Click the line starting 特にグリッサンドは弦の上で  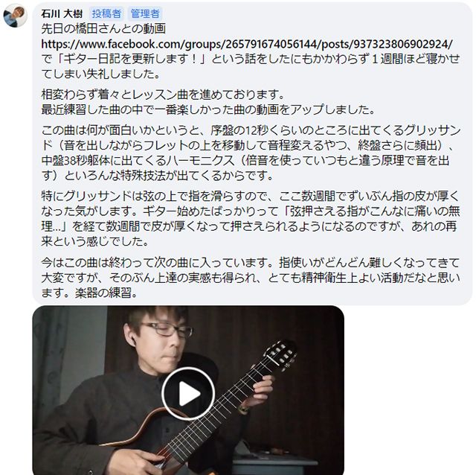pos(251,197)
